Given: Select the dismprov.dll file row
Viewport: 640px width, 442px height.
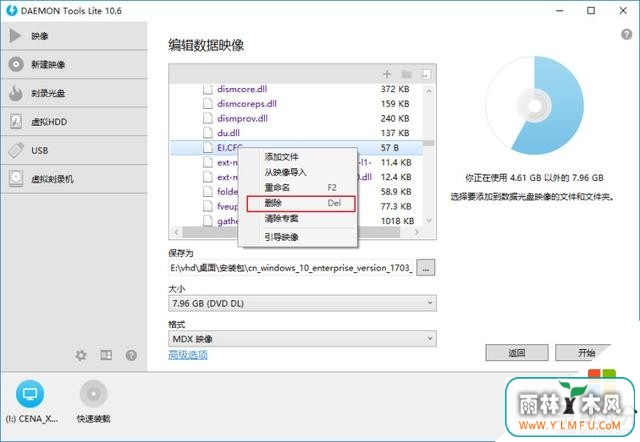Looking at the screenshot, I should pyautogui.click(x=296, y=118).
